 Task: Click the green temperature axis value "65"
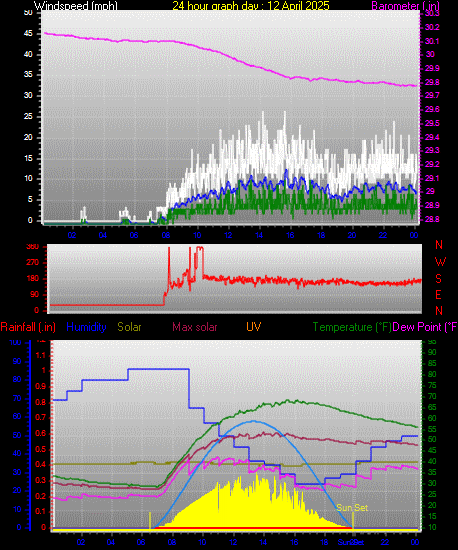432,408
